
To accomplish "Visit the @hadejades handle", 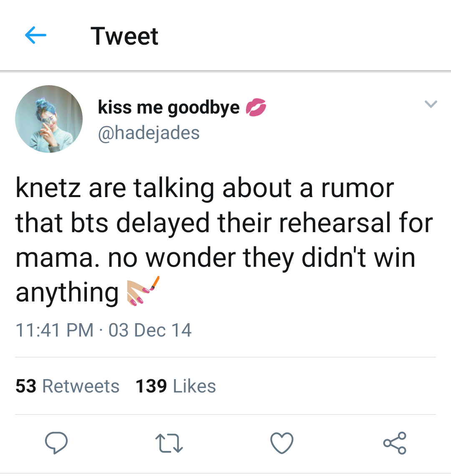I will [149, 133].
